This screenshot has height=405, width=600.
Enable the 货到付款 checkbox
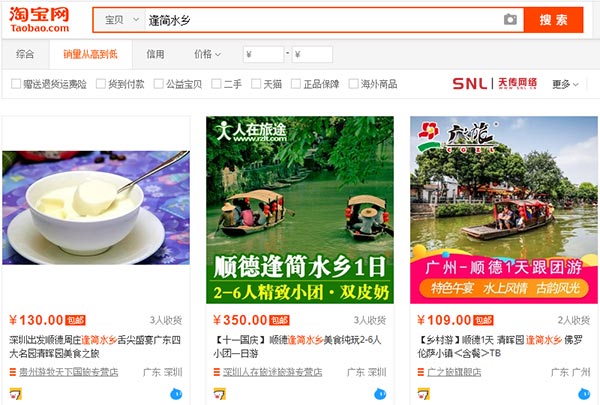click(101, 83)
